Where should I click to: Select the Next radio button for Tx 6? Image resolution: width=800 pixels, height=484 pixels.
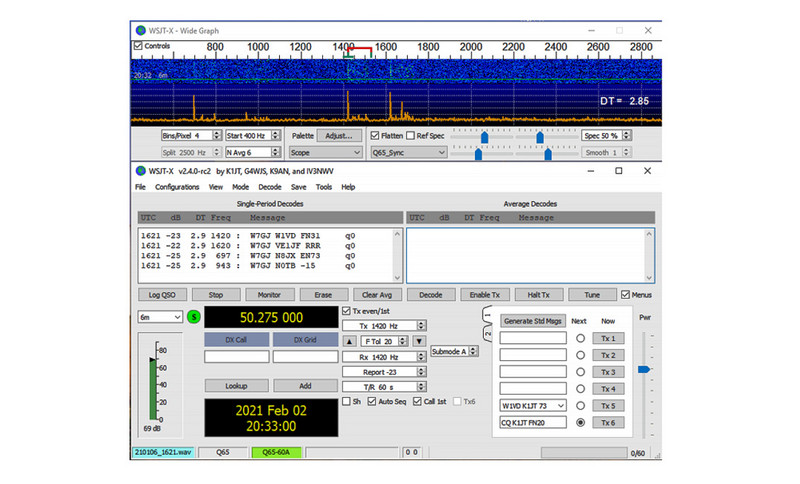pyautogui.click(x=580, y=422)
